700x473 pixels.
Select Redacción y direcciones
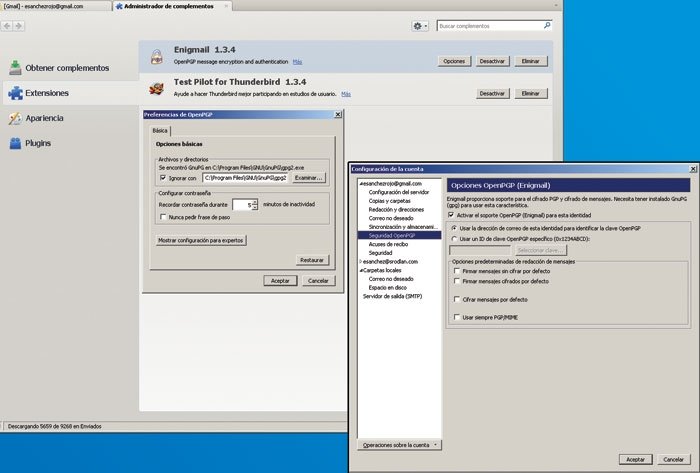pyautogui.click(x=396, y=210)
